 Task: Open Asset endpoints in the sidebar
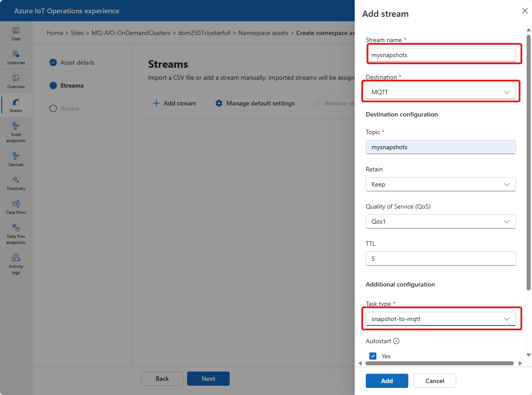[x=16, y=132]
